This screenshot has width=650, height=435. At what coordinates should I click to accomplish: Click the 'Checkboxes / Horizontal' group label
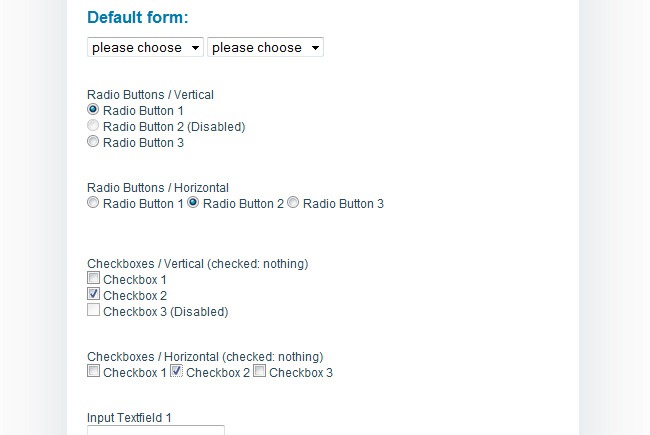click(x=205, y=356)
